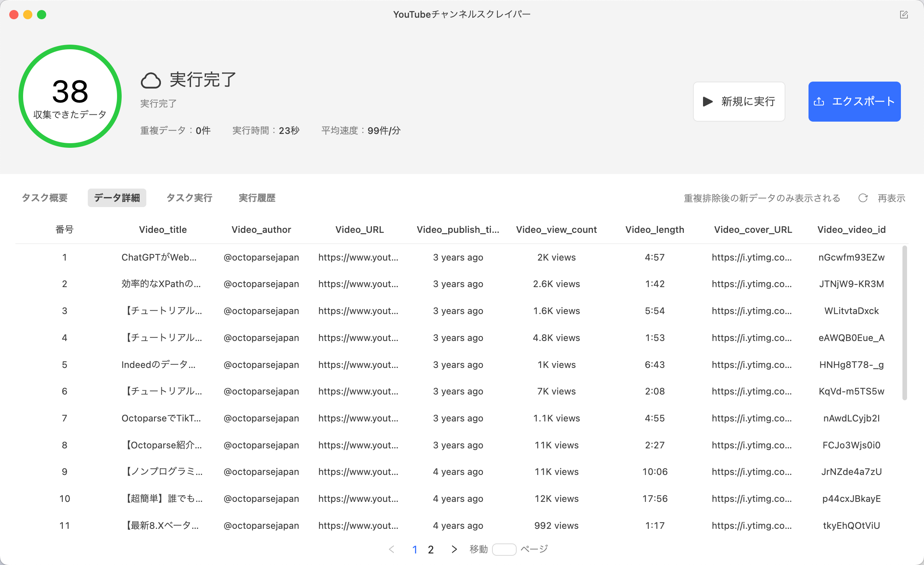Click the title cell 'OctoparseでTikT...'
924x565 pixels.
coord(161,418)
